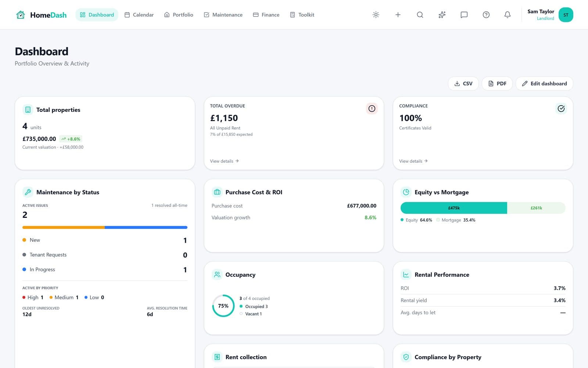The width and height of the screenshot is (588, 368).
Task: Select the New maintenance status row
Action: coord(105,240)
